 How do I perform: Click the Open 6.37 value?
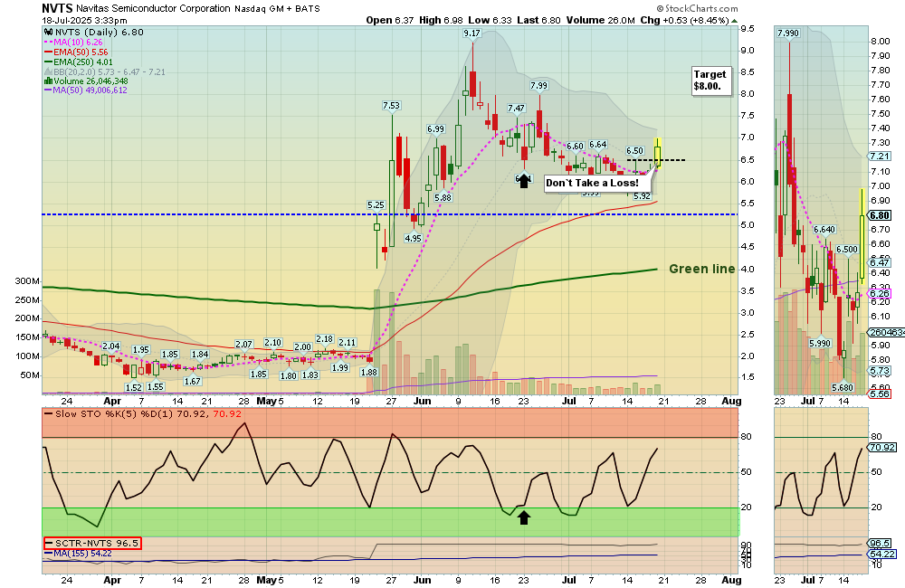pyautogui.click(x=389, y=20)
